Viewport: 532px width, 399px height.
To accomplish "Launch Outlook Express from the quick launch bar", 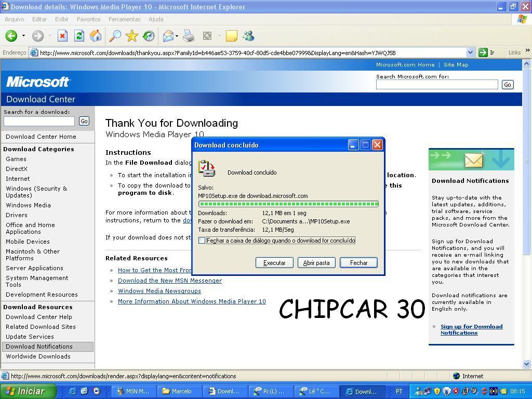I will (85, 391).
